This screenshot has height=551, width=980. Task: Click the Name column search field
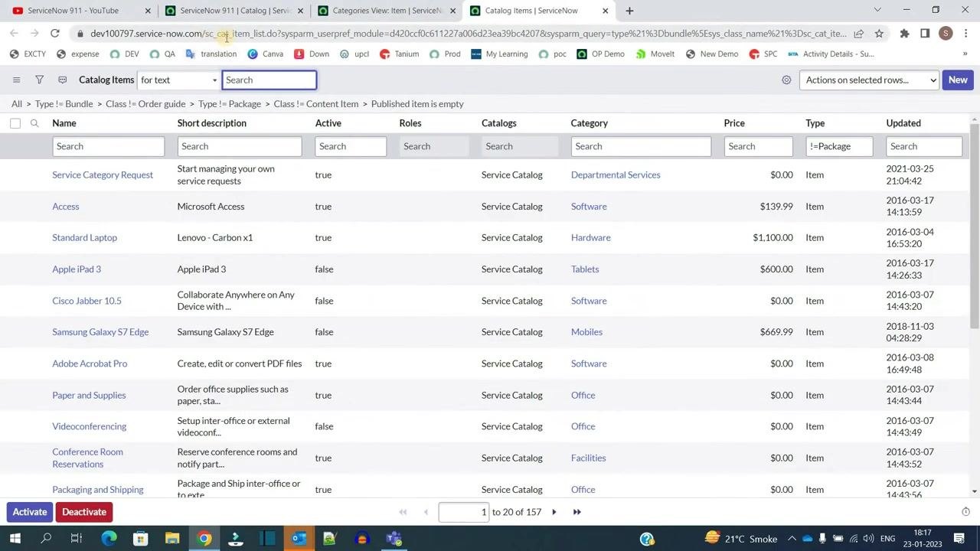point(108,146)
